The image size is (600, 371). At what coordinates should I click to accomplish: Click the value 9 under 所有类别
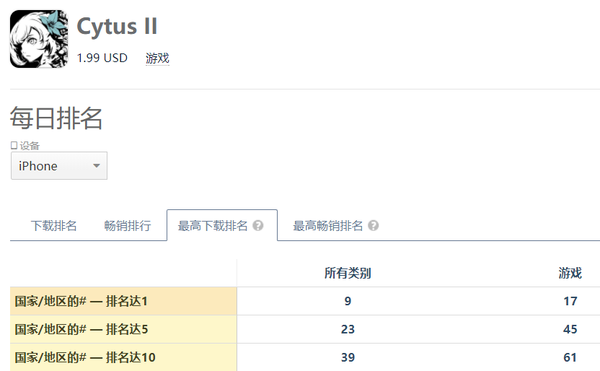click(x=347, y=301)
